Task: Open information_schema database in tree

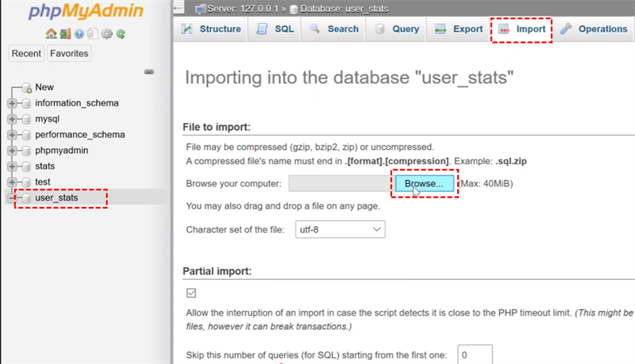Action: pos(77,103)
